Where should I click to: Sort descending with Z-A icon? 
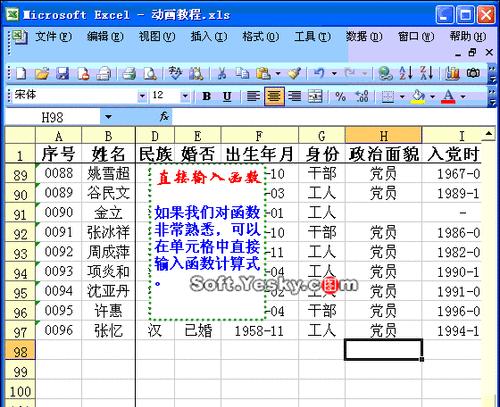pos(426,73)
